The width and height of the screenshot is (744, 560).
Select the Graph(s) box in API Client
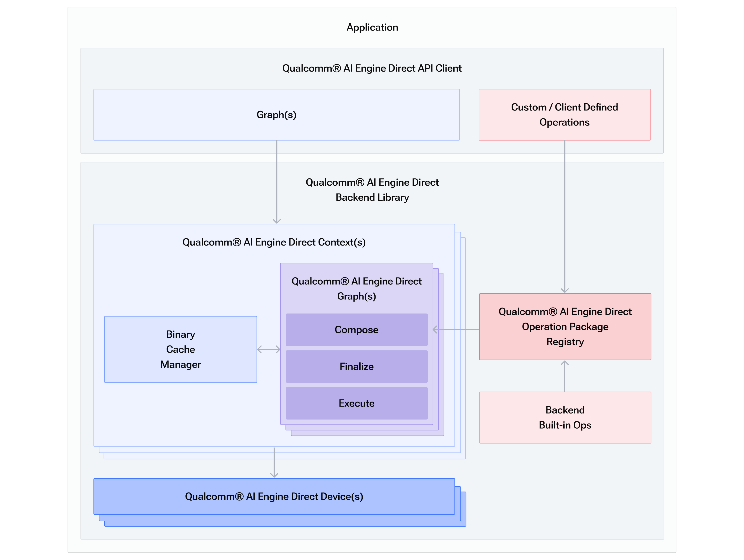[277, 115]
